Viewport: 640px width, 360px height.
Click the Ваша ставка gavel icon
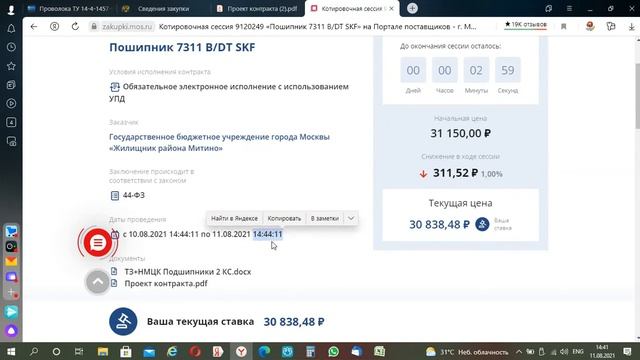pos(482,224)
